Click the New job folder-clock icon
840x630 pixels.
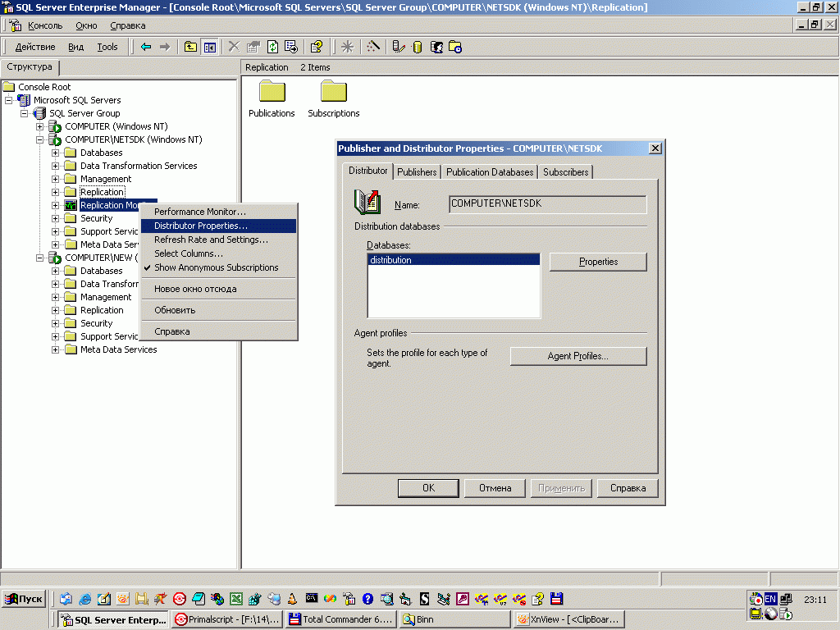[x=455, y=47]
